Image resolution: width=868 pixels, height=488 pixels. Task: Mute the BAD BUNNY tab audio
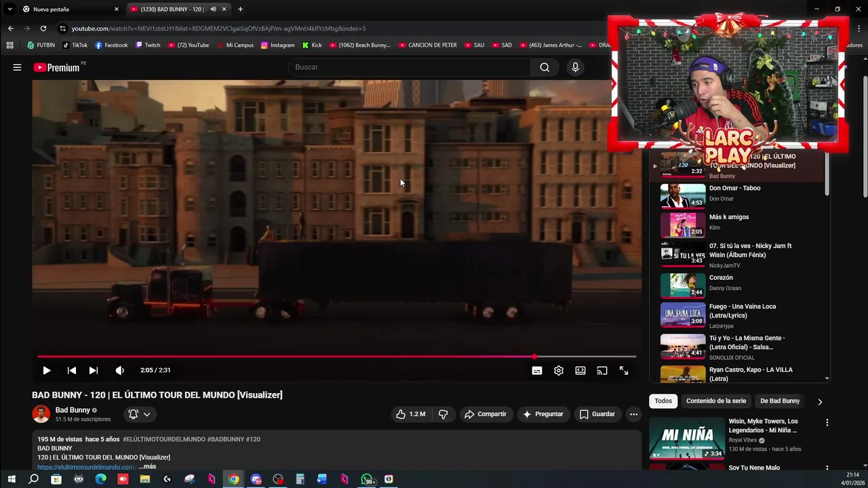tap(213, 9)
